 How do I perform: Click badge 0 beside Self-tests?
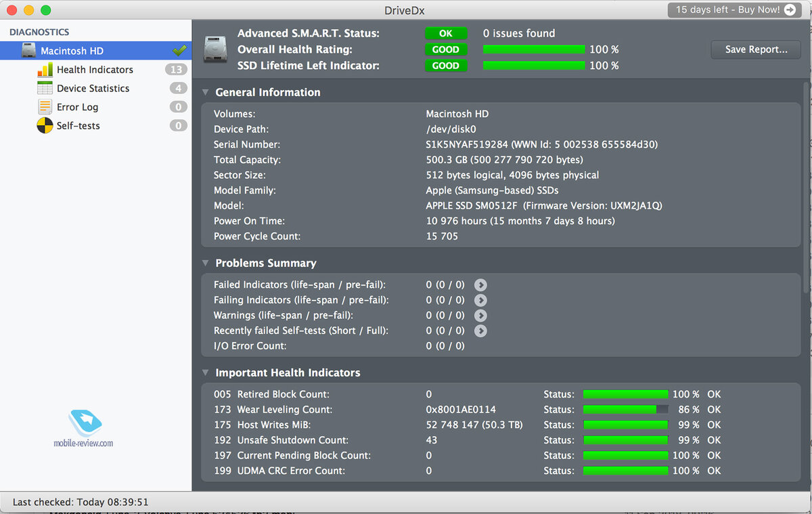179,126
